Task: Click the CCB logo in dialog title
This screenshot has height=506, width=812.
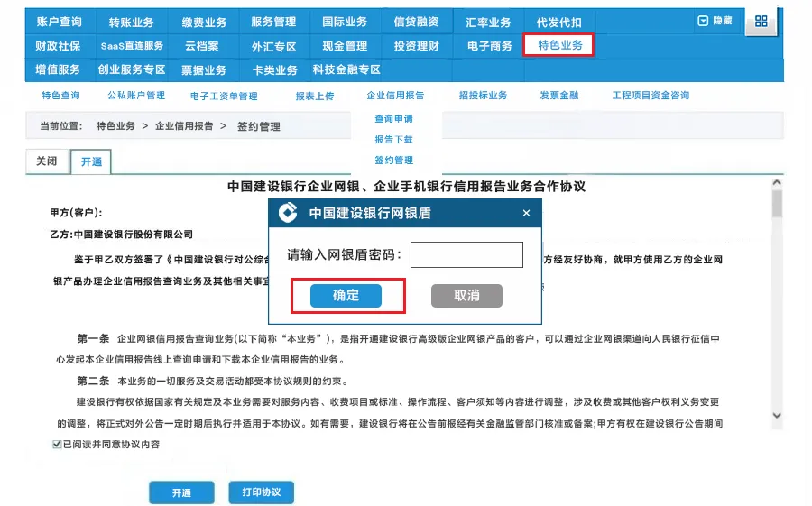Action: point(288,213)
